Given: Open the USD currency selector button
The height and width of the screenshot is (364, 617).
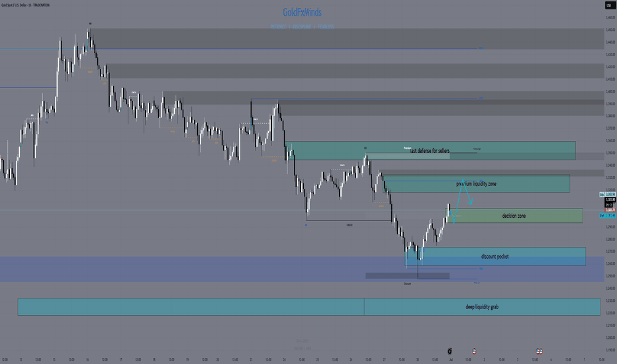Looking at the screenshot, I should [x=610, y=5].
